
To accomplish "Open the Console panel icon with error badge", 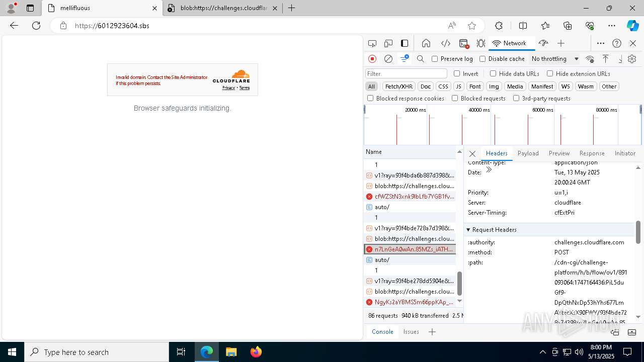I will click(x=464, y=43).
